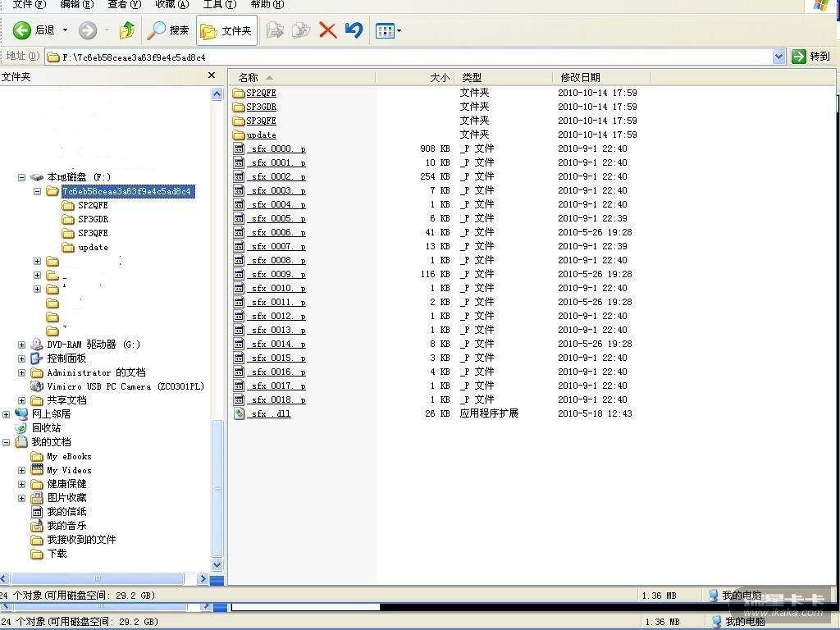The height and width of the screenshot is (630, 840).
Task: Open the View (查看) menu
Action: pos(124,4)
